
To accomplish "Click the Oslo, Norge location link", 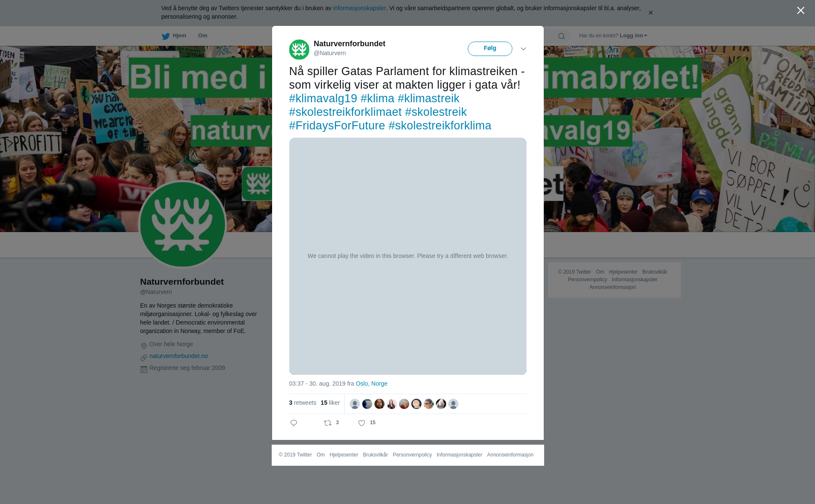I will [x=371, y=384].
